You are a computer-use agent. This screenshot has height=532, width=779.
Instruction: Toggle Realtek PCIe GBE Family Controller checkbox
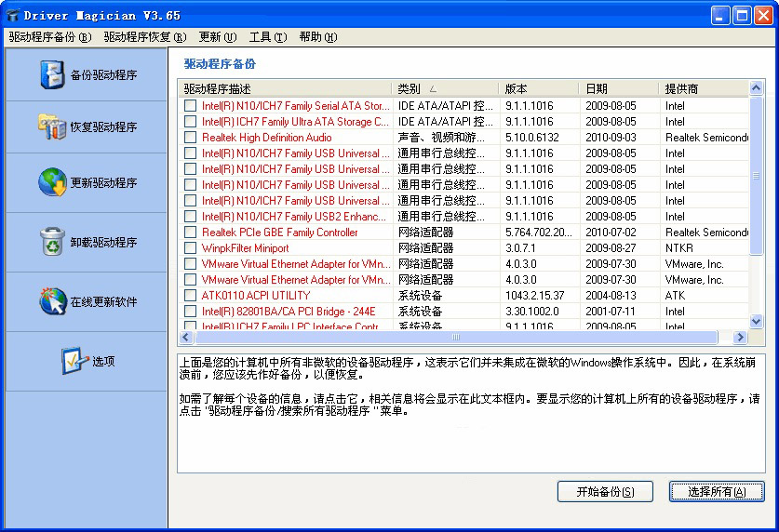tap(191, 233)
